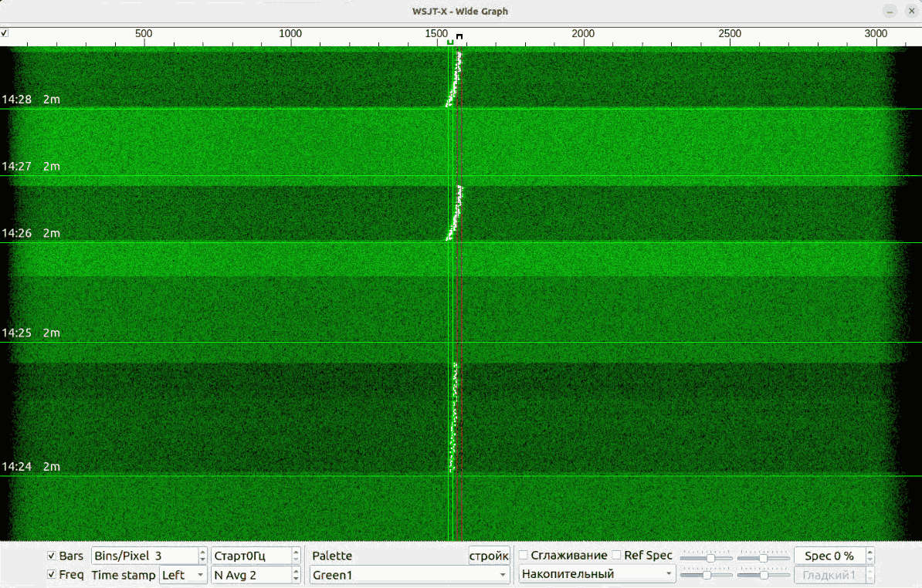The width and height of the screenshot is (922, 588).
Task: Decrease Bins/Pixel with down arrow
Action: point(203,559)
